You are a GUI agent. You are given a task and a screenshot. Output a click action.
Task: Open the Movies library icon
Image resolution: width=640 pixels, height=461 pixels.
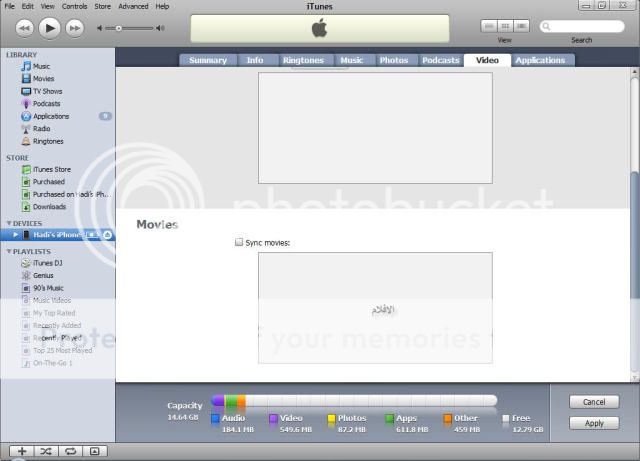[26, 78]
